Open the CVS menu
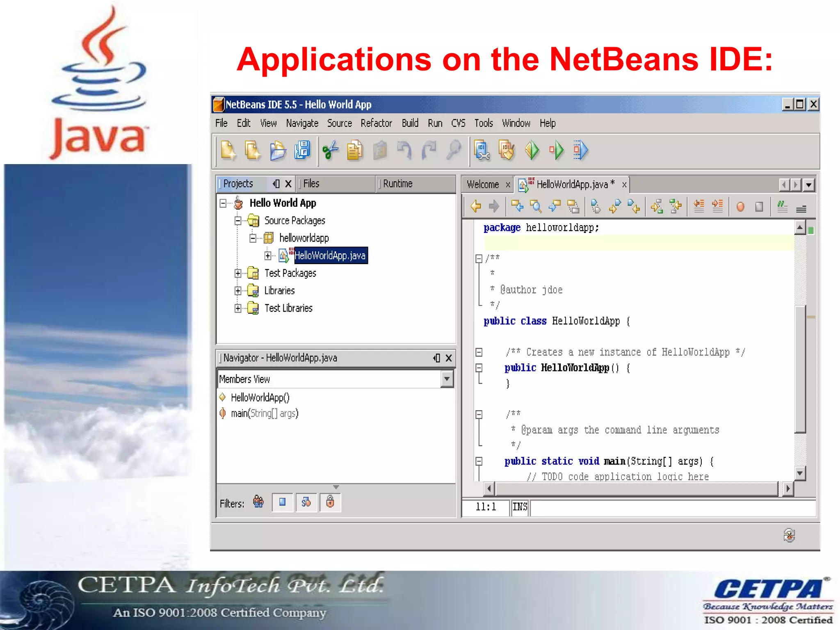This screenshot has width=840, height=630. tap(458, 123)
